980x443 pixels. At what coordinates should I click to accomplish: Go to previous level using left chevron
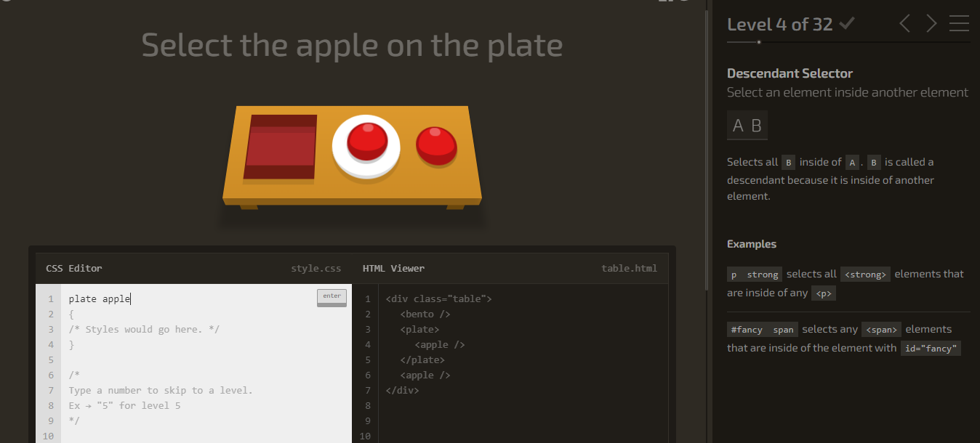(904, 23)
